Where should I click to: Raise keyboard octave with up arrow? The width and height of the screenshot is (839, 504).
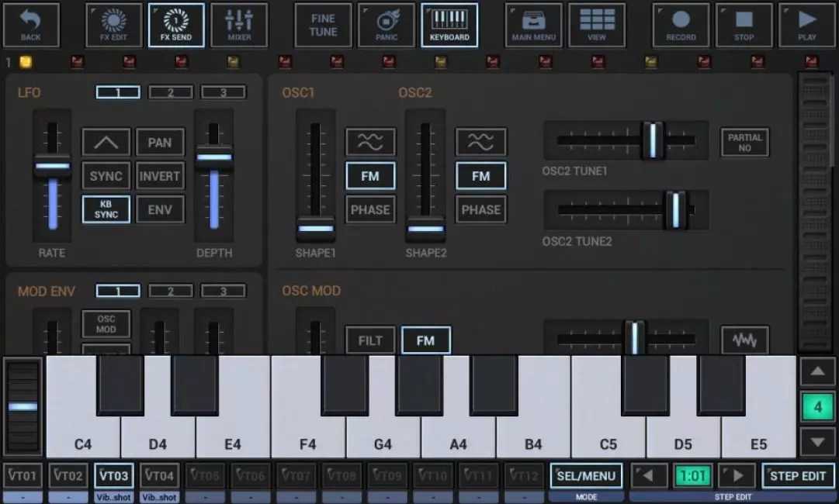817,371
